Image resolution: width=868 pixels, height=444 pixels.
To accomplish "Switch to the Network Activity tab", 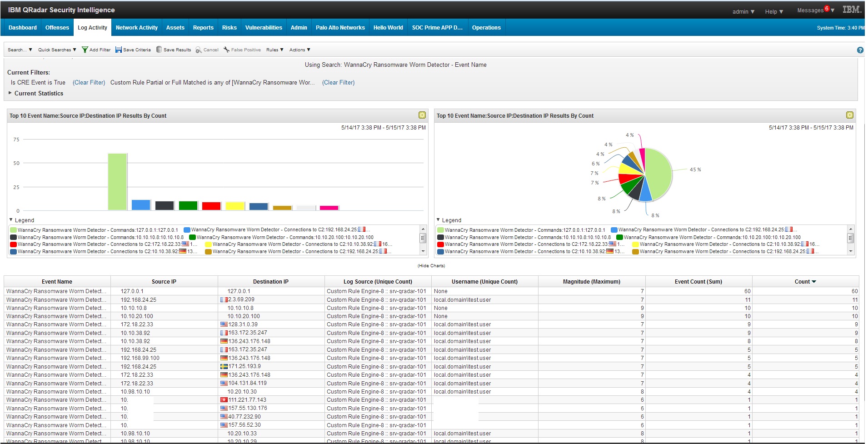I will pyautogui.click(x=136, y=28).
